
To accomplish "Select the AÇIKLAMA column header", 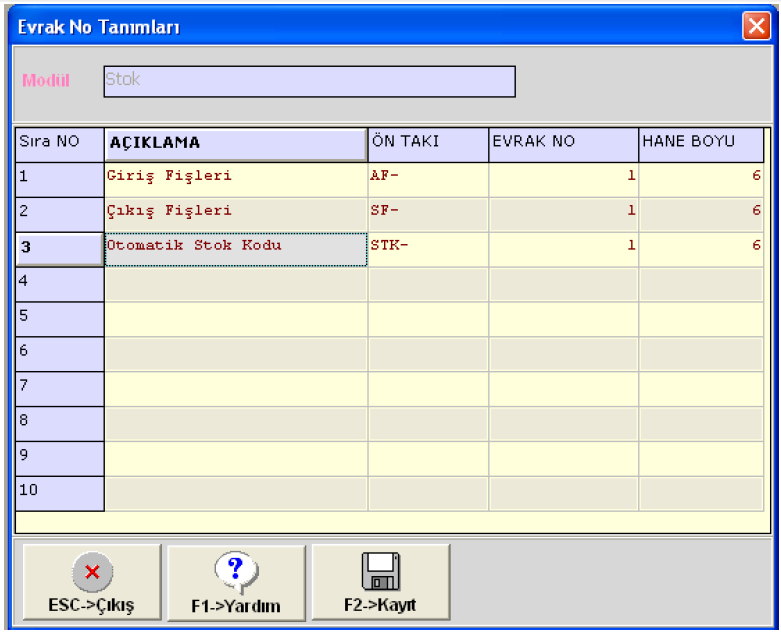I will point(236,143).
